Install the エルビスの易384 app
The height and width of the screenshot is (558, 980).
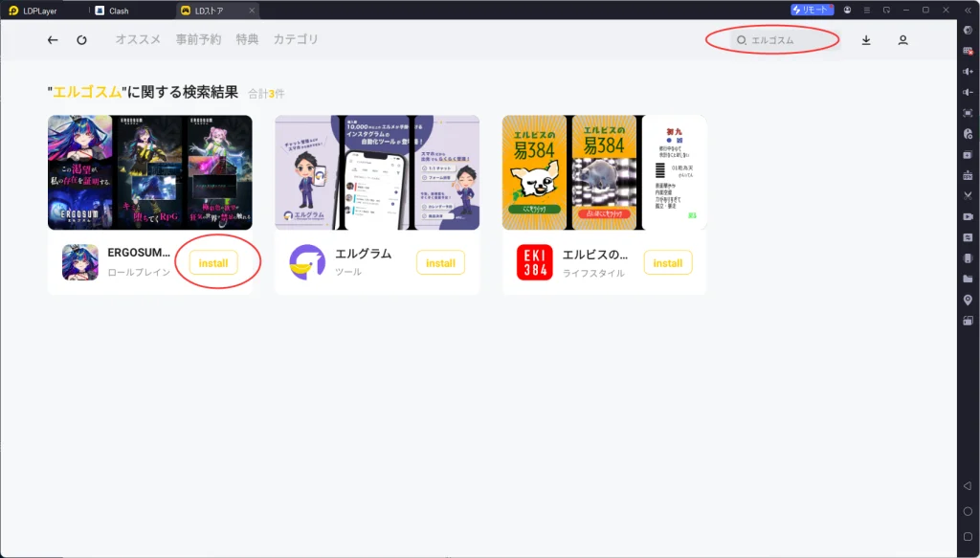(x=667, y=263)
